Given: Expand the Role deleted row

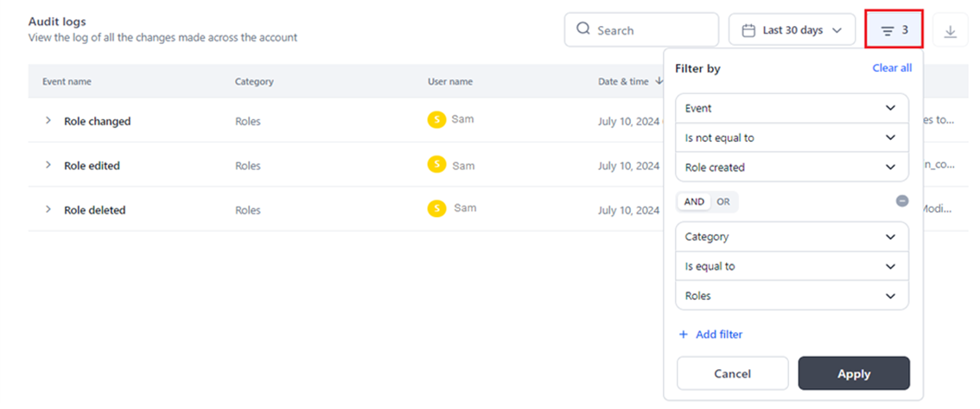Looking at the screenshot, I should [48, 209].
